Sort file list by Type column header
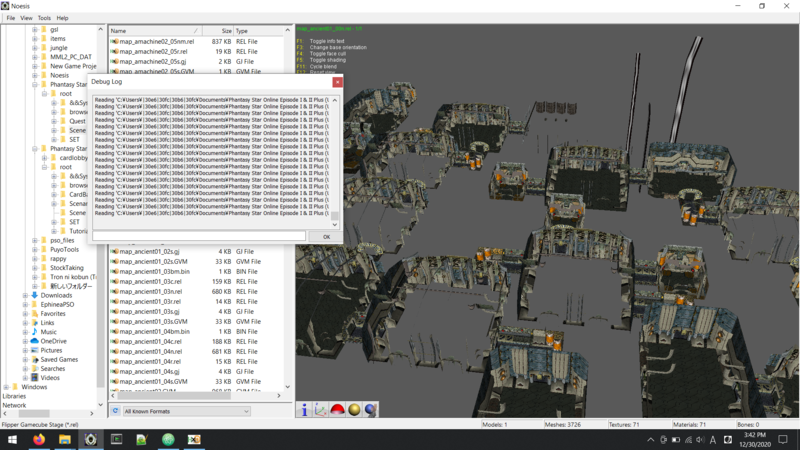800x450 pixels. tap(258, 31)
